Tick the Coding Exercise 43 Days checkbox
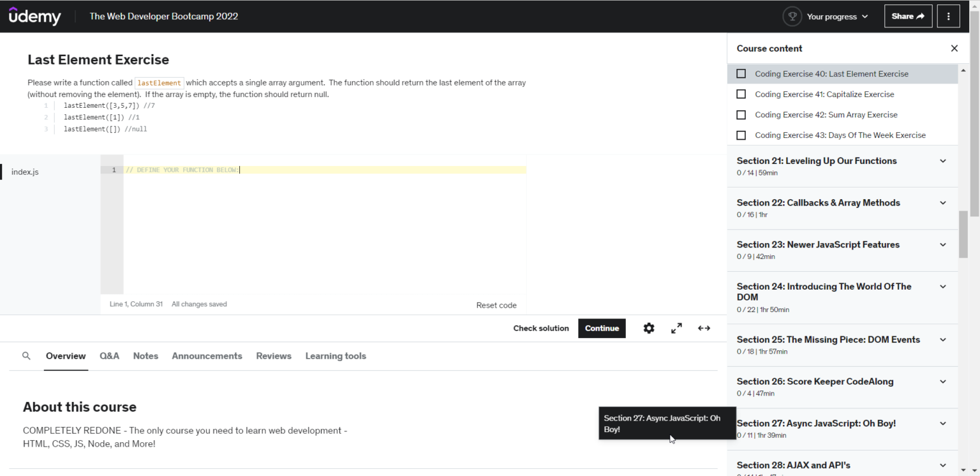Image resolution: width=980 pixels, height=476 pixels. [741, 135]
